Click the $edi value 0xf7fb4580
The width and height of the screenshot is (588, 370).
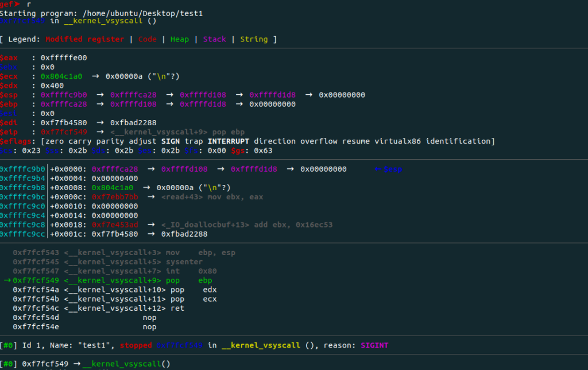64,122
